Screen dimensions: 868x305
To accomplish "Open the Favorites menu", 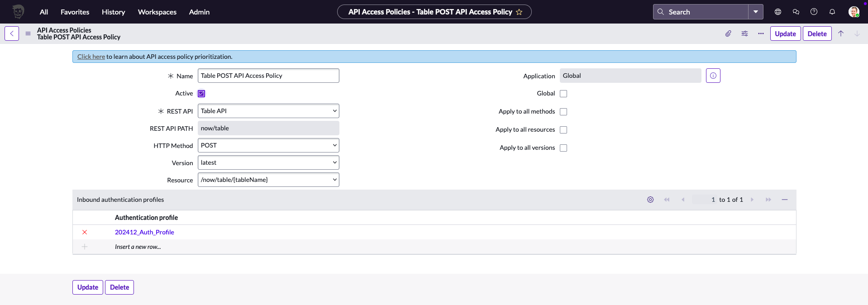I will (75, 12).
